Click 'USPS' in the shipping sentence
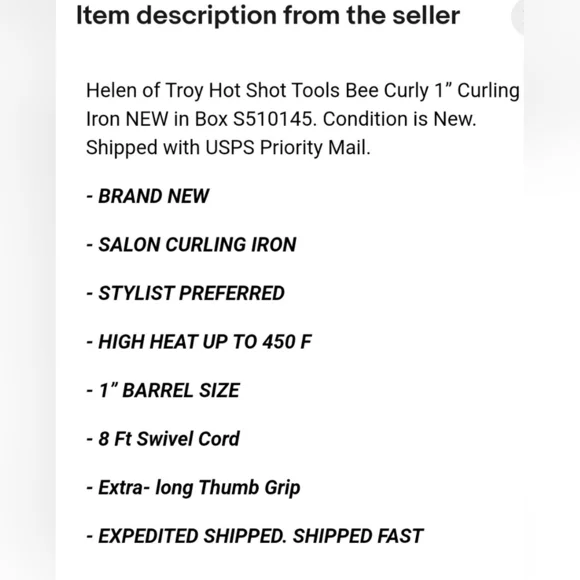The image size is (580, 580). coord(230,148)
